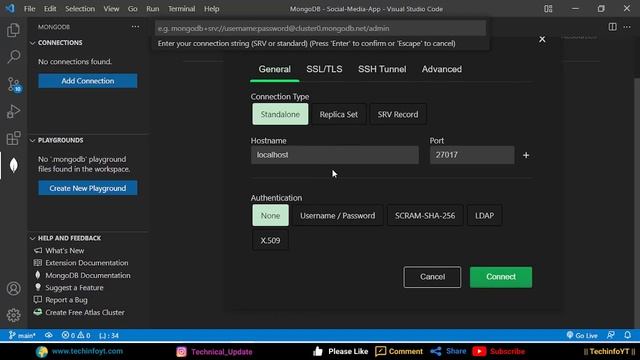Open the Manage gear icon
Viewport: 640px width, 360px height.
tap(13, 315)
